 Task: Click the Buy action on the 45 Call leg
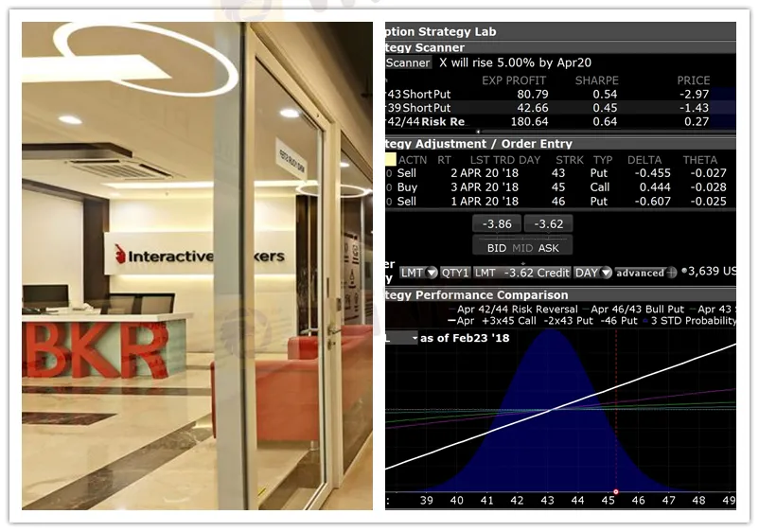407,187
